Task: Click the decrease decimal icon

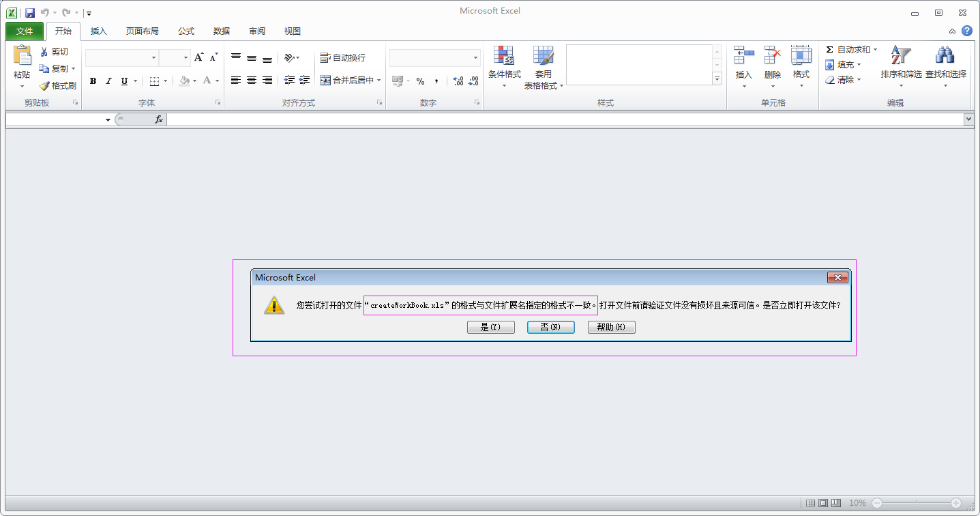Action: coord(473,81)
